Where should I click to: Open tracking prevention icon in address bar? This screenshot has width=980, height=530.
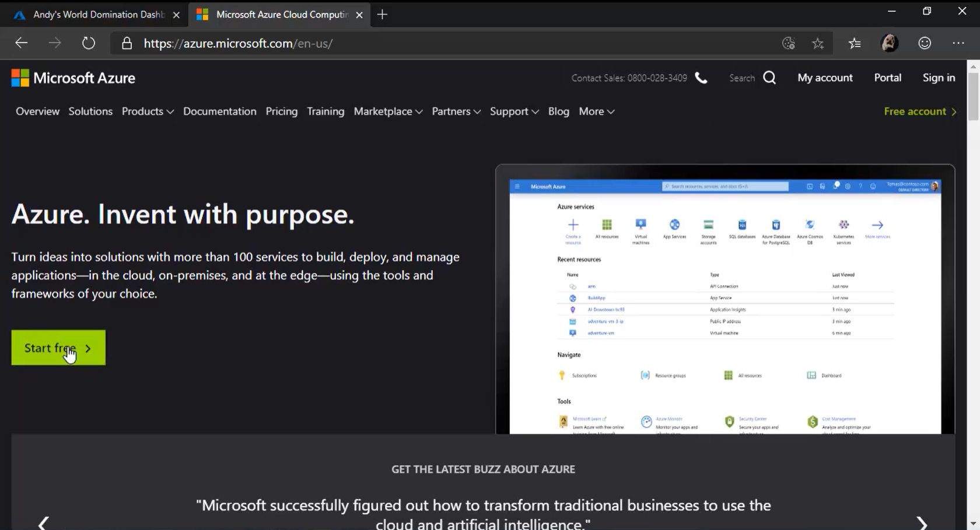click(789, 43)
